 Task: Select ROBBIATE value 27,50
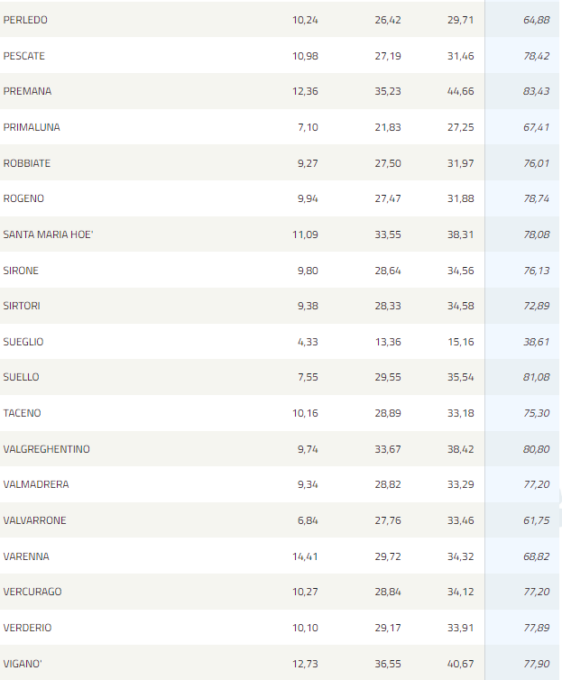(388, 163)
